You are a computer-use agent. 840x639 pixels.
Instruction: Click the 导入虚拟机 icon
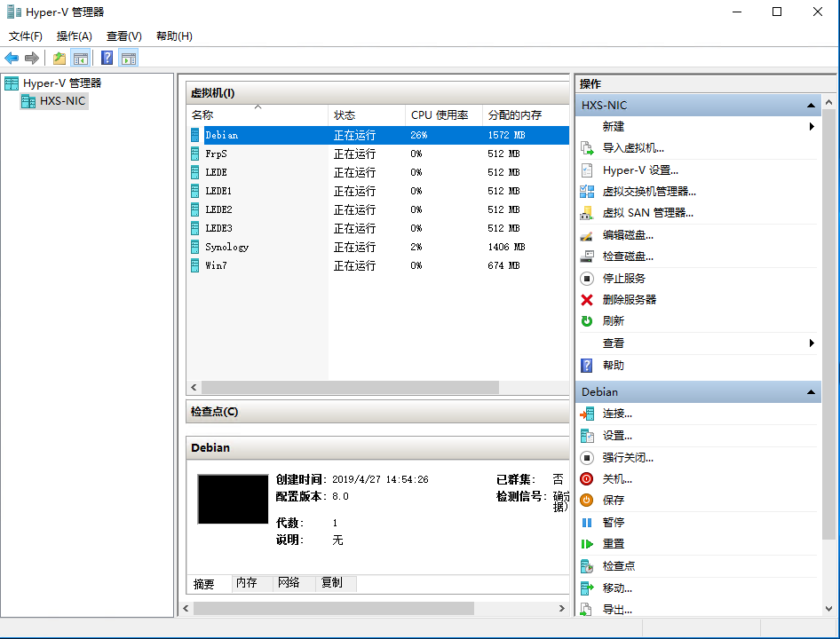coord(587,148)
